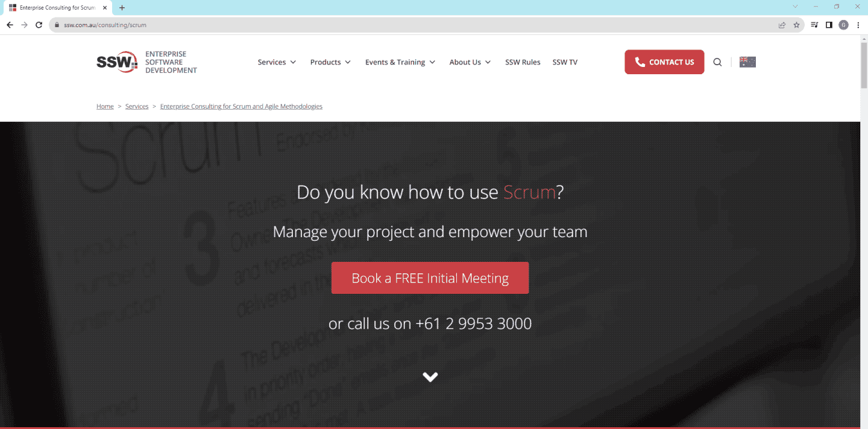The width and height of the screenshot is (868, 429).
Task: Click Book a FREE Initial Meeting
Action: point(430,278)
